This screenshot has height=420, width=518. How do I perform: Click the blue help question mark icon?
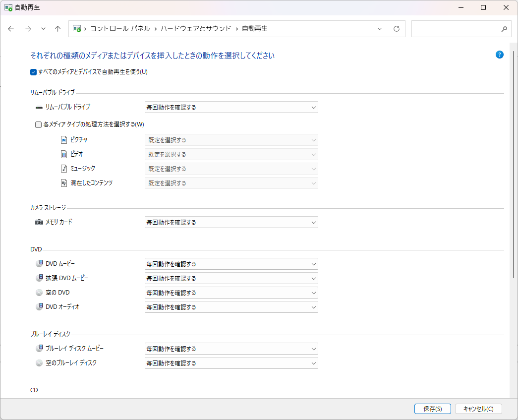(x=500, y=55)
